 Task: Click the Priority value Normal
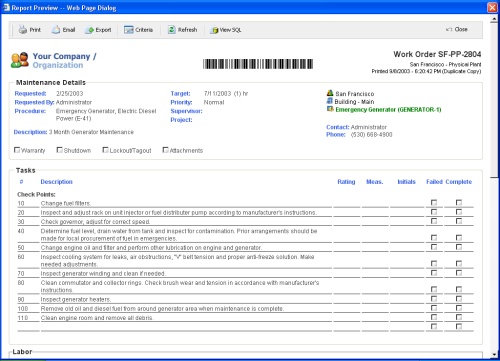pos(214,102)
